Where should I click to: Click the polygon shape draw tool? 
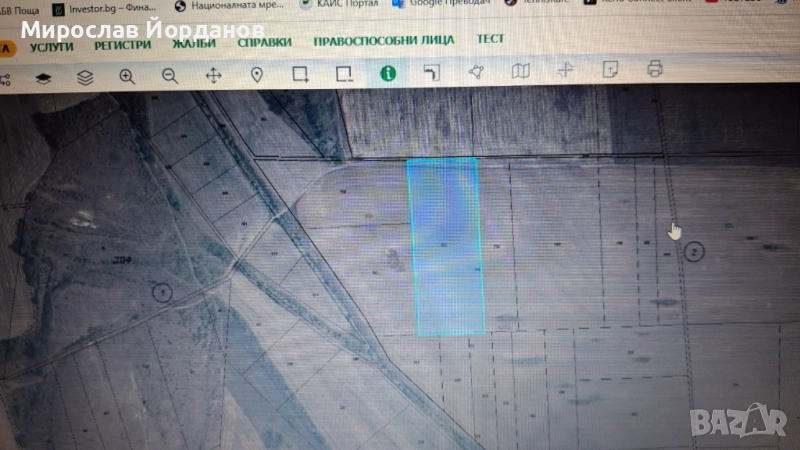(x=476, y=71)
